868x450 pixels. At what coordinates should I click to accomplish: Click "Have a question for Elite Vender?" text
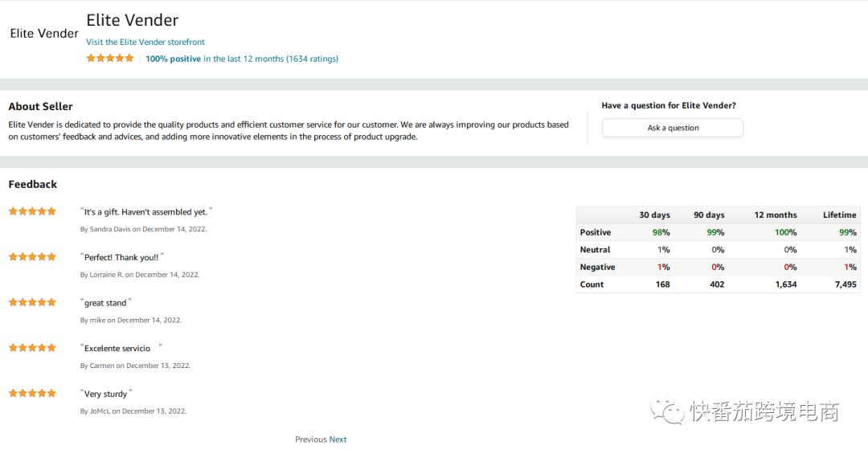669,106
